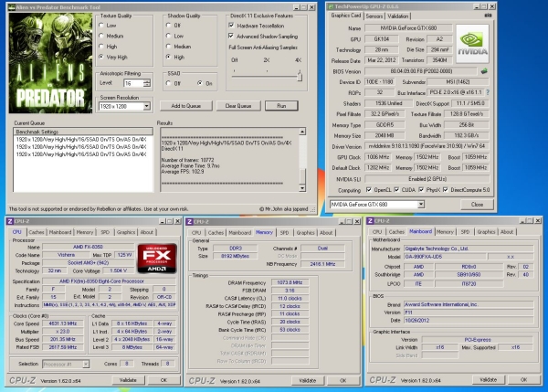548x392 pixels.
Task: Click the BIOS upload chip icon in GPU-Z
Action: (484, 71)
